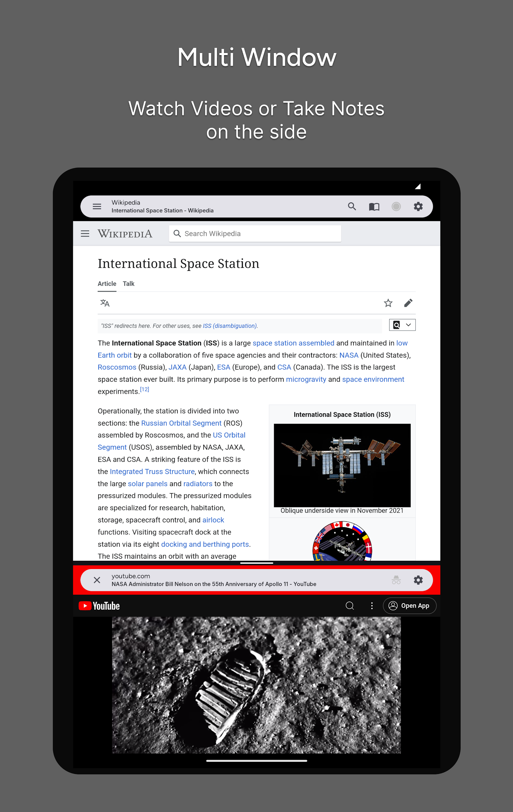Open settings gear in Wikipedia window bar
Viewport: 513px width, 812px height.
[x=418, y=206]
